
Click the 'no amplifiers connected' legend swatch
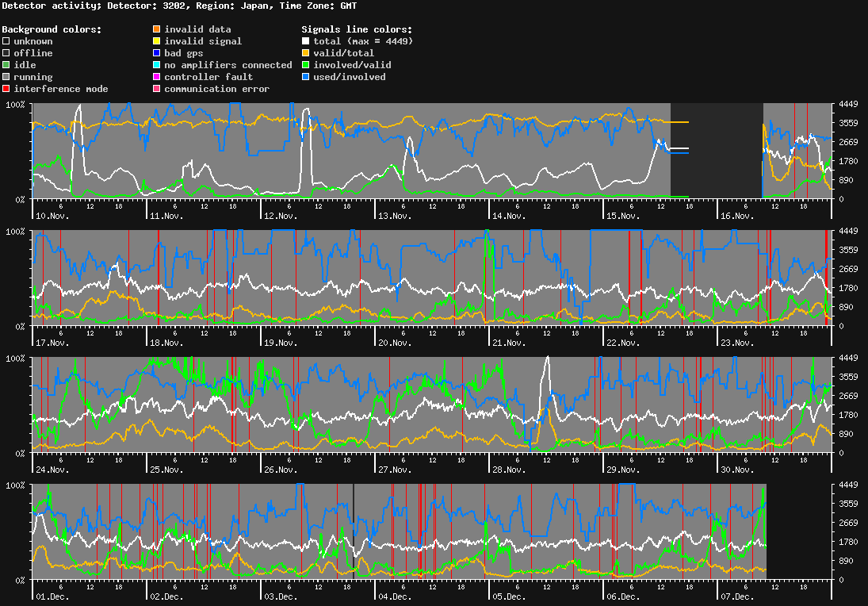pyautogui.click(x=155, y=64)
